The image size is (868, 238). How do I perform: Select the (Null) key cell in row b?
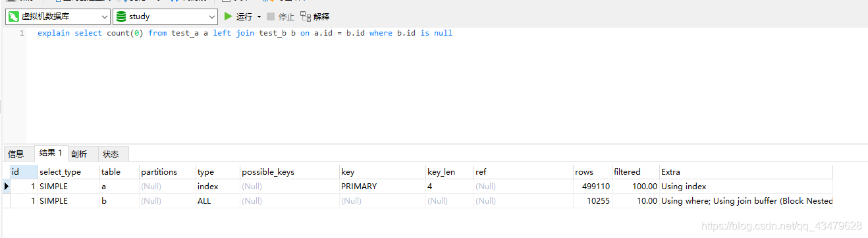coord(383,200)
